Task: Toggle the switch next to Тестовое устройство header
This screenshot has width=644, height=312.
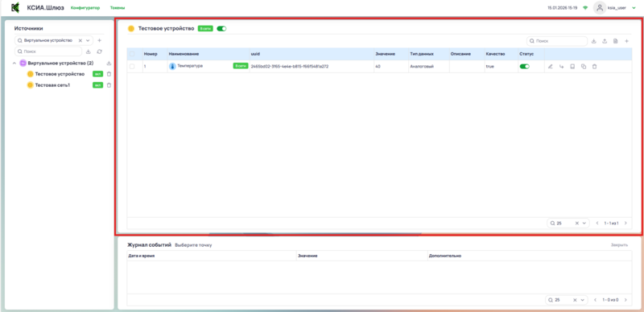Action: (221, 29)
